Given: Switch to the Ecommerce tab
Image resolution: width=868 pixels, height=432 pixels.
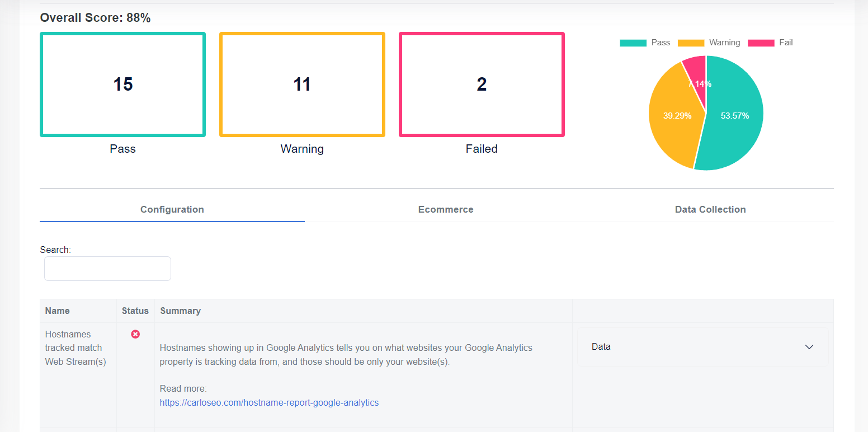Looking at the screenshot, I should coord(446,209).
